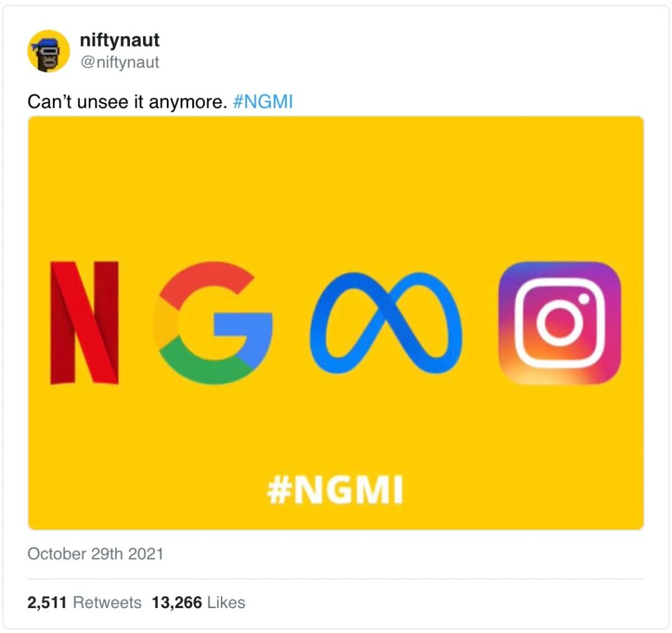672x633 pixels.
Task: Click the blue bar of the Google G
Action: tap(243, 324)
